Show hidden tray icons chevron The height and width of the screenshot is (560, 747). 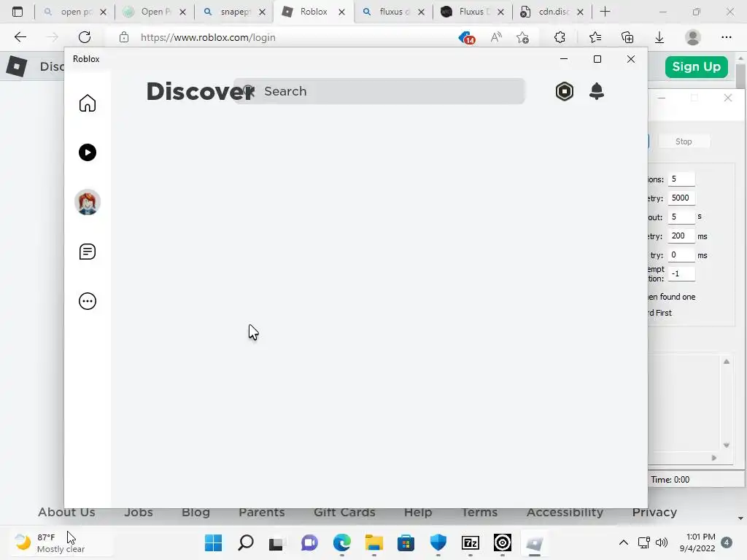point(623,542)
